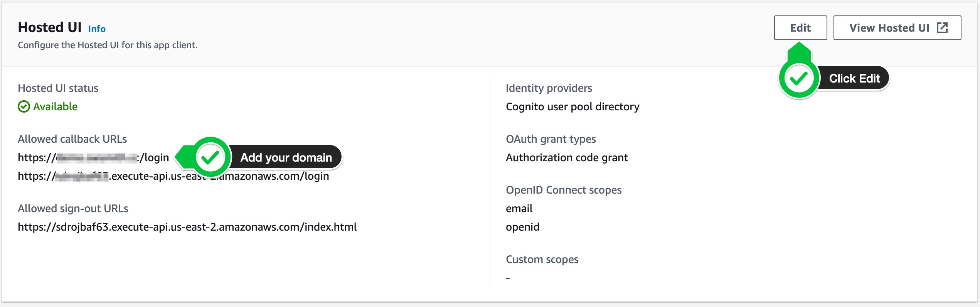This screenshot has width=980, height=307.
Task: Click the OpenID Connect scopes label
Action: click(x=564, y=190)
